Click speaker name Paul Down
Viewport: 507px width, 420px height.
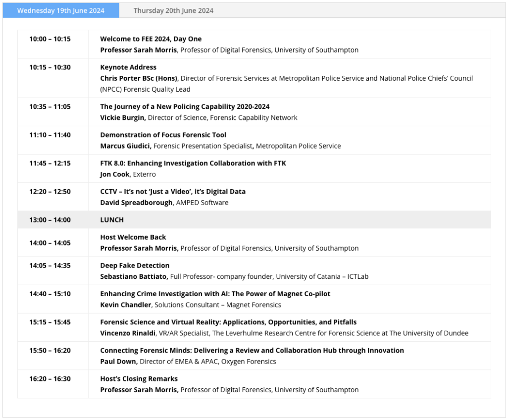[118, 362]
